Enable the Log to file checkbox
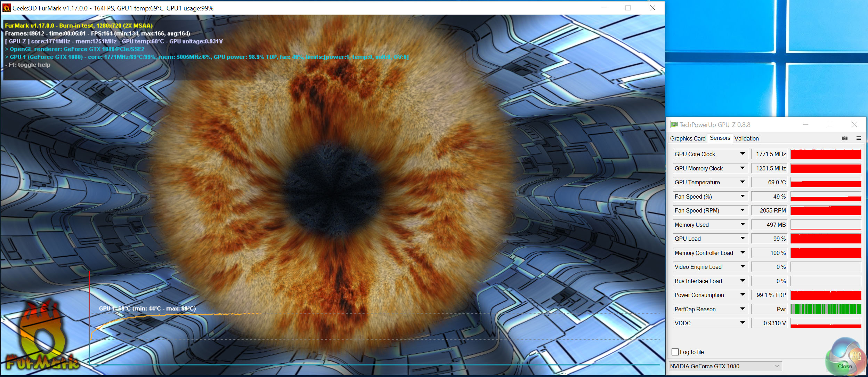This screenshot has height=377, width=868. (x=675, y=352)
